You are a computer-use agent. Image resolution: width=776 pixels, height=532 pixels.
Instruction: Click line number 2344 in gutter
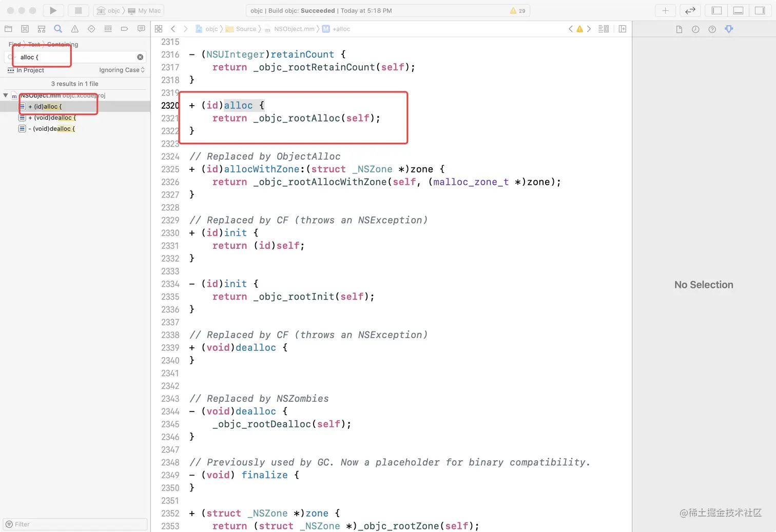pyautogui.click(x=170, y=411)
